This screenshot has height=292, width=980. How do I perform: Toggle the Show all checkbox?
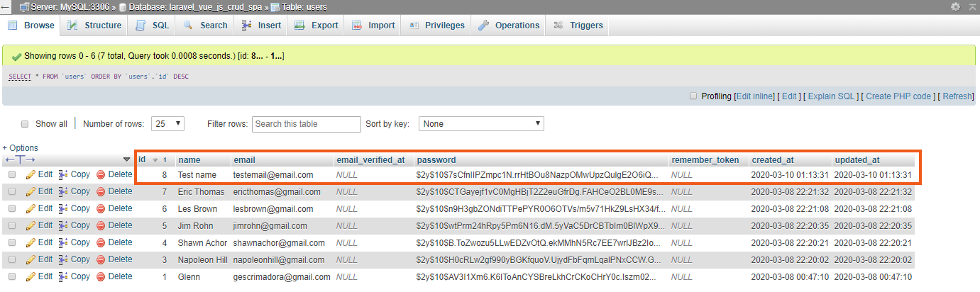25,124
